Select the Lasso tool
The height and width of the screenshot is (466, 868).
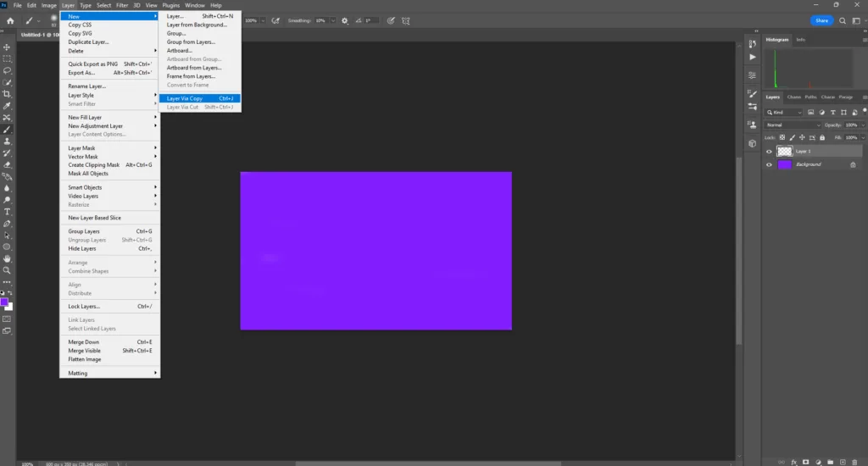pos(7,71)
